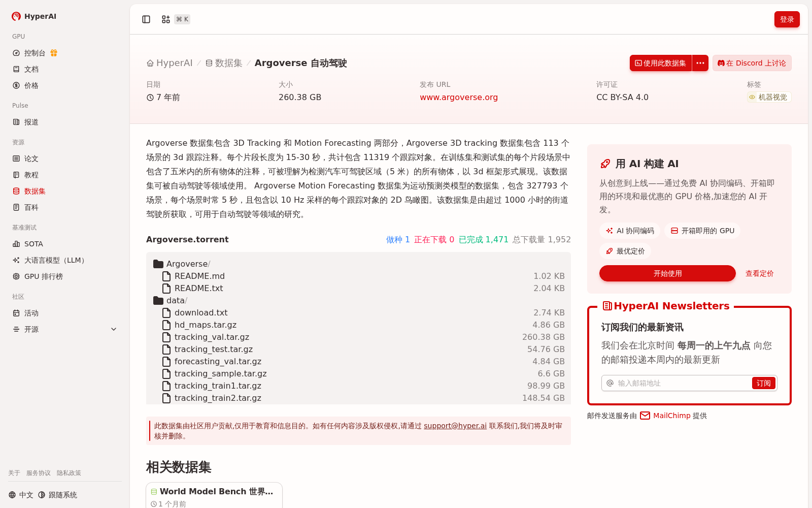The height and width of the screenshot is (508, 812).
Task: Expand the 开源 chevron
Action: coord(114,329)
